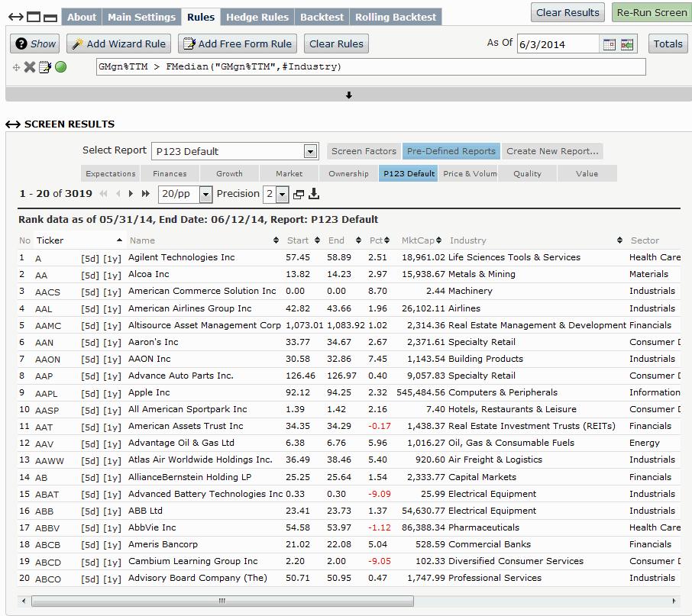Choose the Ownership report
The width and height of the screenshot is (692, 616).
coord(348,174)
